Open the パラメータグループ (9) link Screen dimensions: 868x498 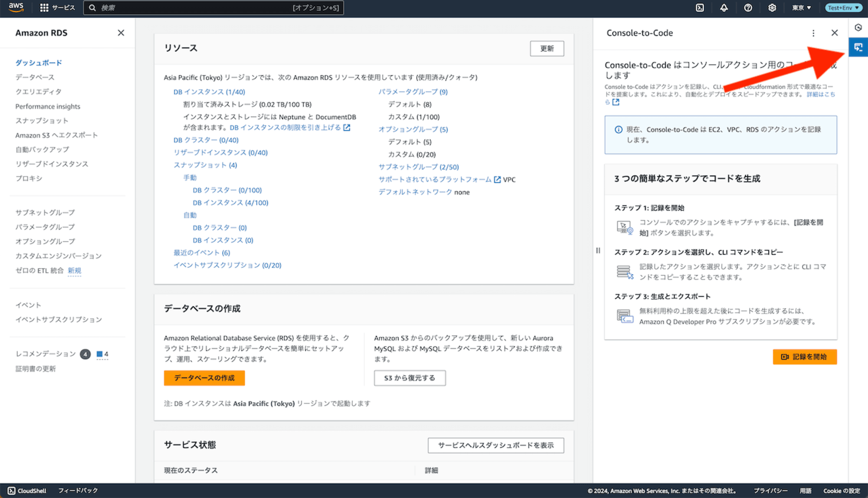click(x=413, y=92)
